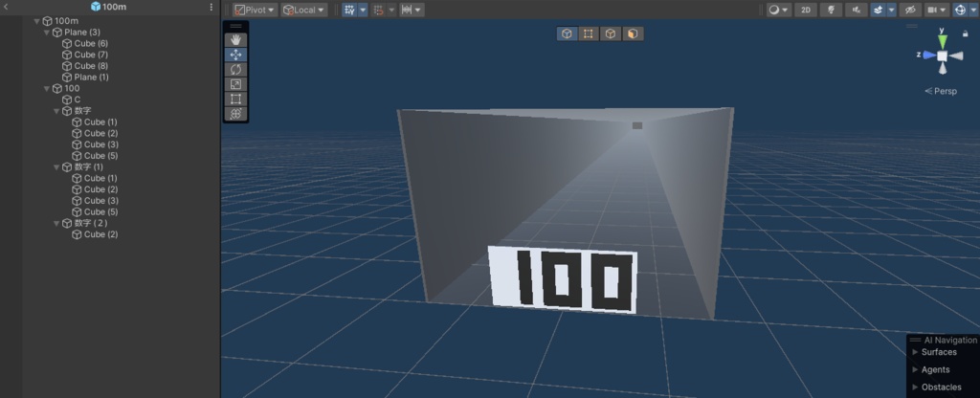Select Plane (1) in hierarchy
This screenshot has width=980, height=398.
coord(91,77)
